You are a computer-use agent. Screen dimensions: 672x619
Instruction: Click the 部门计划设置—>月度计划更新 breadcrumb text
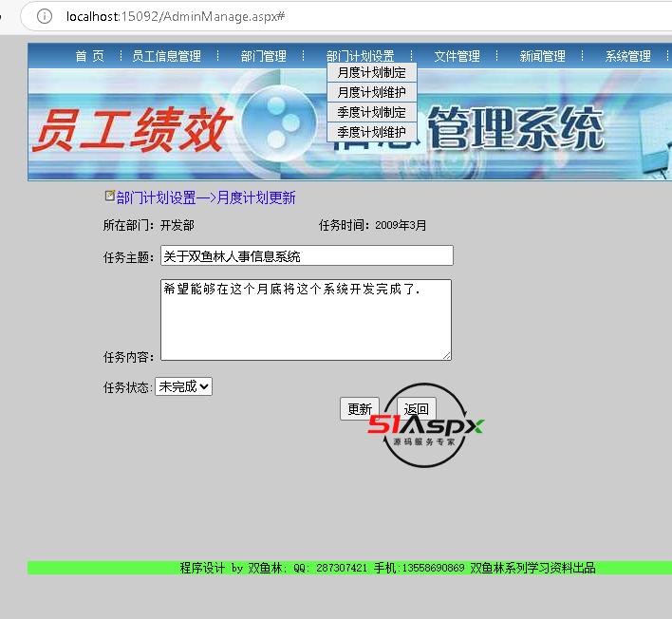tap(206, 197)
